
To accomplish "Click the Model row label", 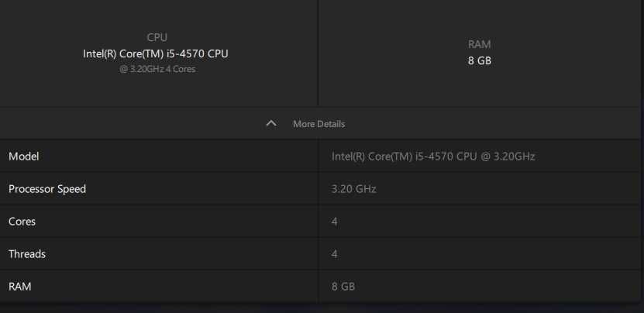I will coord(23,156).
